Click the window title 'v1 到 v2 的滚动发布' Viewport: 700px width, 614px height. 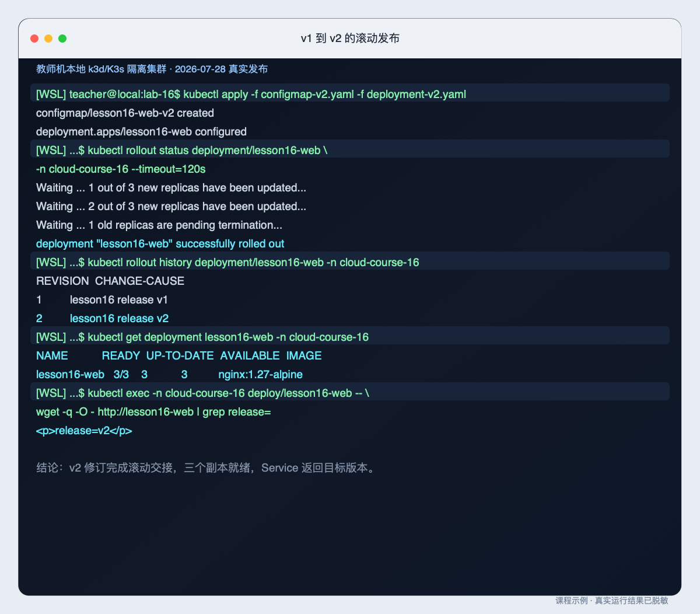pyautogui.click(x=350, y=39)
